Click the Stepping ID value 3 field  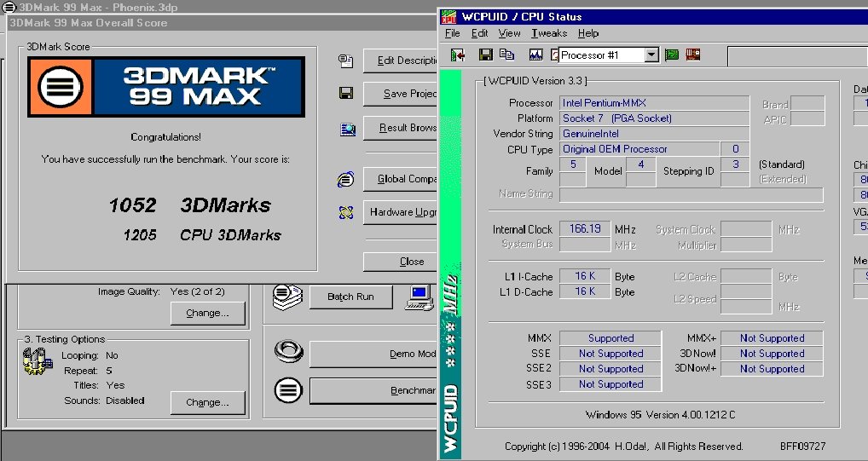[735, 165]
